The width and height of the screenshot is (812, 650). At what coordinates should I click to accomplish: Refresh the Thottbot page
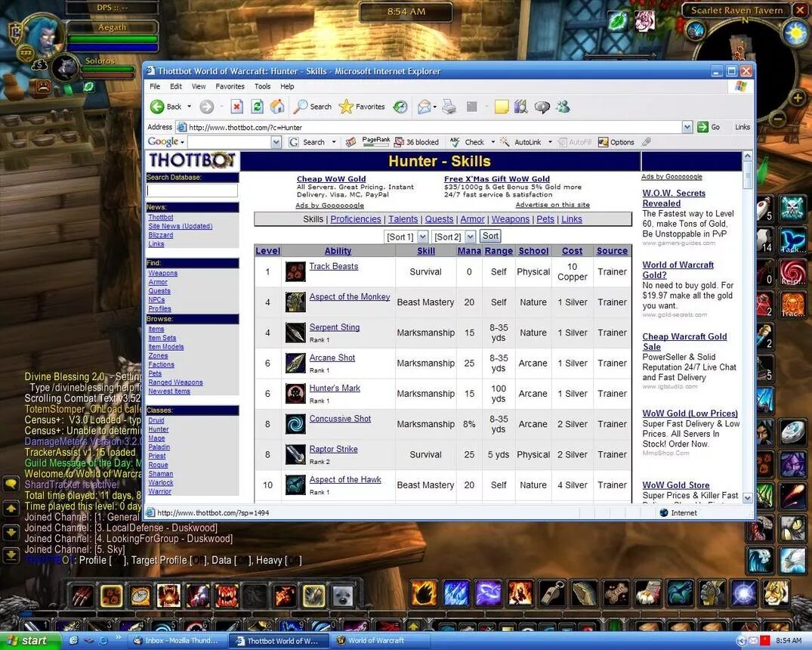(x=257, y=107)
